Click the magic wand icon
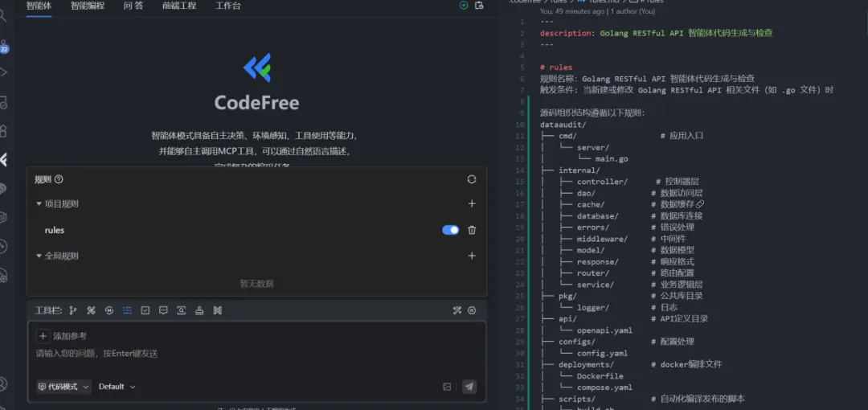The image size is (868, 410). [x=457, y=311]
